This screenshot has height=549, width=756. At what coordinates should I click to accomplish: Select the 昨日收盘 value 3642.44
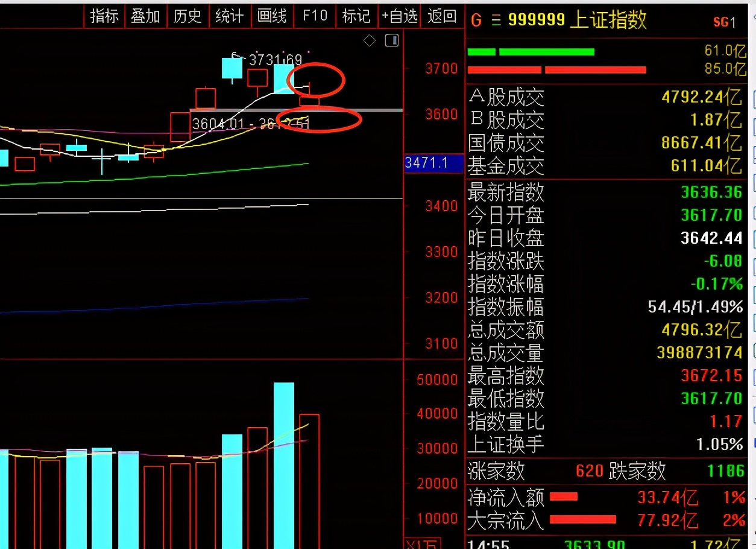click(711, 238)
